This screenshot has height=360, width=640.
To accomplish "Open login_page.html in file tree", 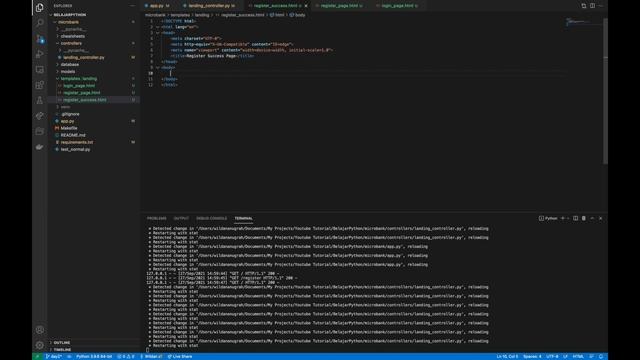I will tap(79, 86).
